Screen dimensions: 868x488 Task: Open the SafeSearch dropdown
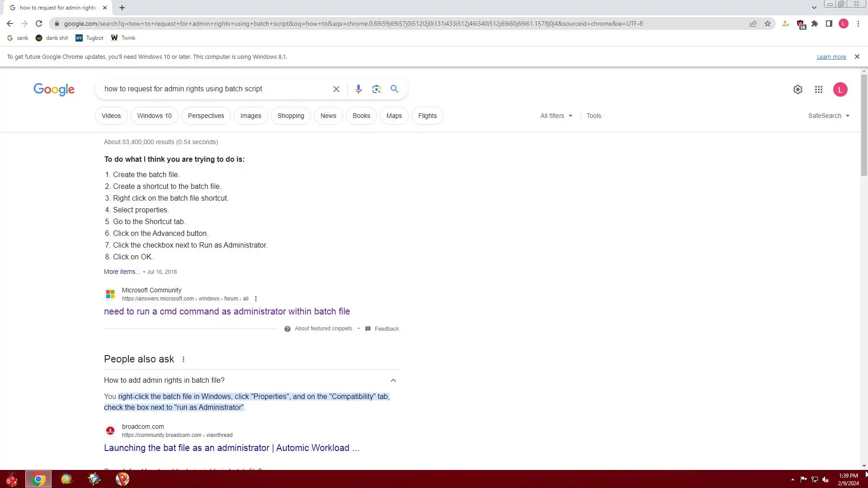pyautogui.click(x=828, y=116)
